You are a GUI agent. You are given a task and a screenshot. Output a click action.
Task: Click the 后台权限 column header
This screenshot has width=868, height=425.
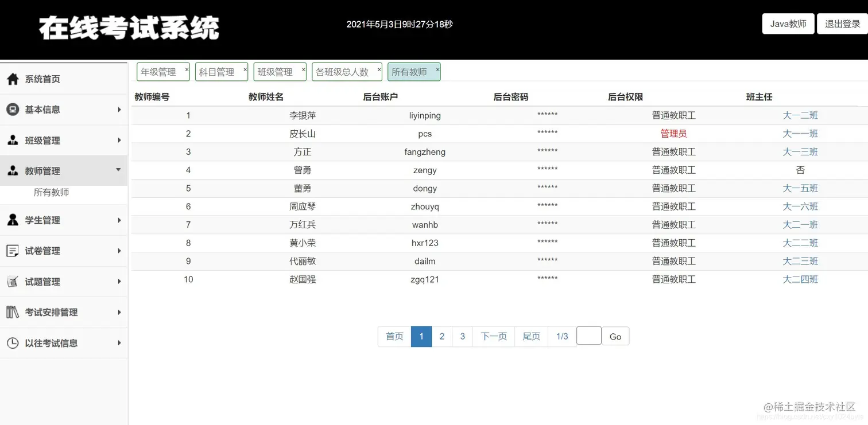point(625,97)
